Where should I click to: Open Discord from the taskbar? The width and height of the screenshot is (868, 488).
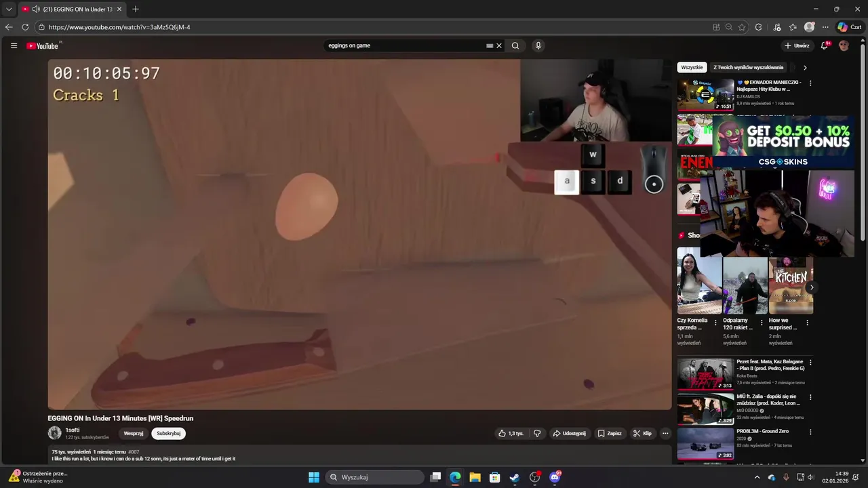(555, 477)
